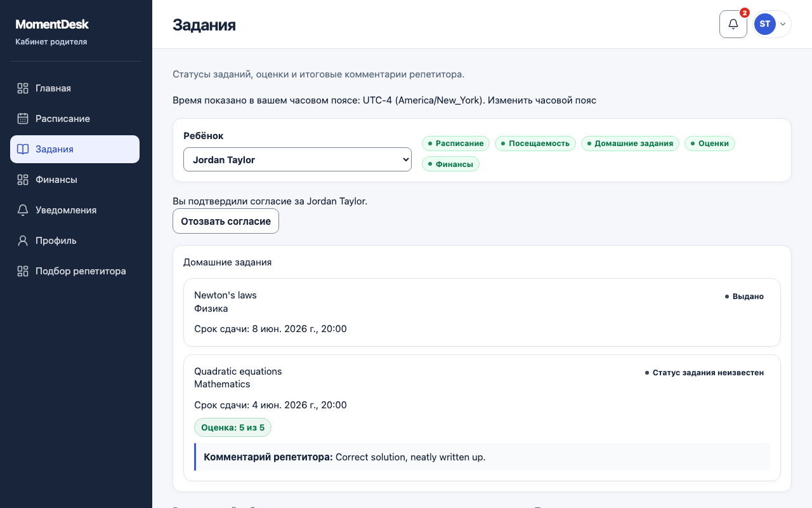Click the Комментарий репетитора text block
Screen dimensions: 812x508
(482, 457)
